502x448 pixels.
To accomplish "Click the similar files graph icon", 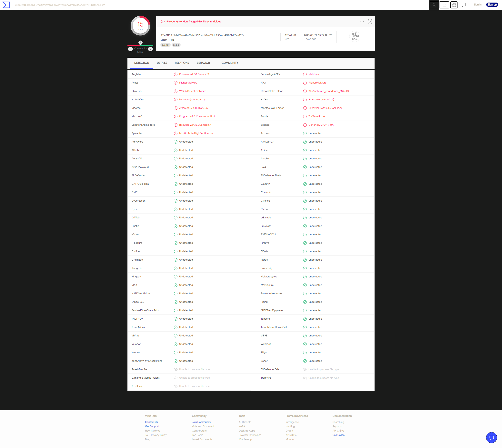I will point(370,22).
